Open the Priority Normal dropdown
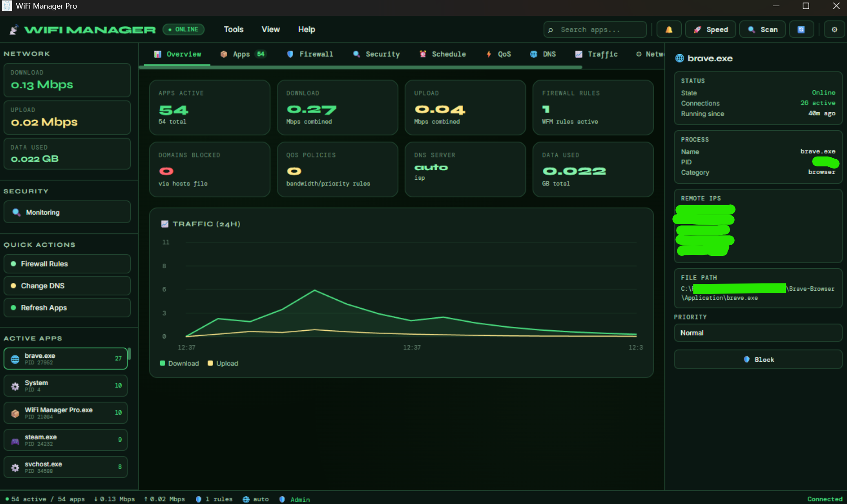 (x=757, y=333)
